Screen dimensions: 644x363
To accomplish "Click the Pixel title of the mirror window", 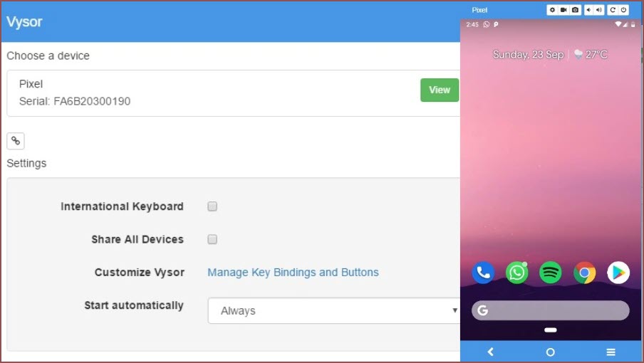I will 479,10.
